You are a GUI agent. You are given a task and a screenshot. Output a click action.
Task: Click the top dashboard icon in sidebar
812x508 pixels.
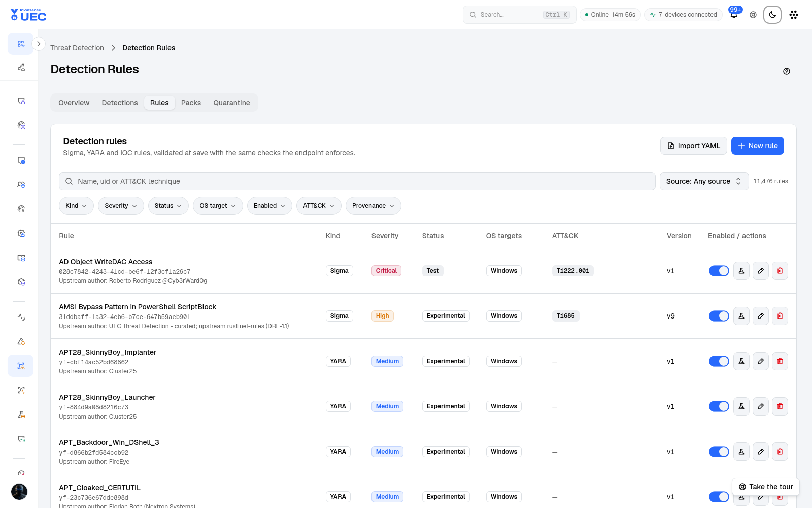[21, 44]
